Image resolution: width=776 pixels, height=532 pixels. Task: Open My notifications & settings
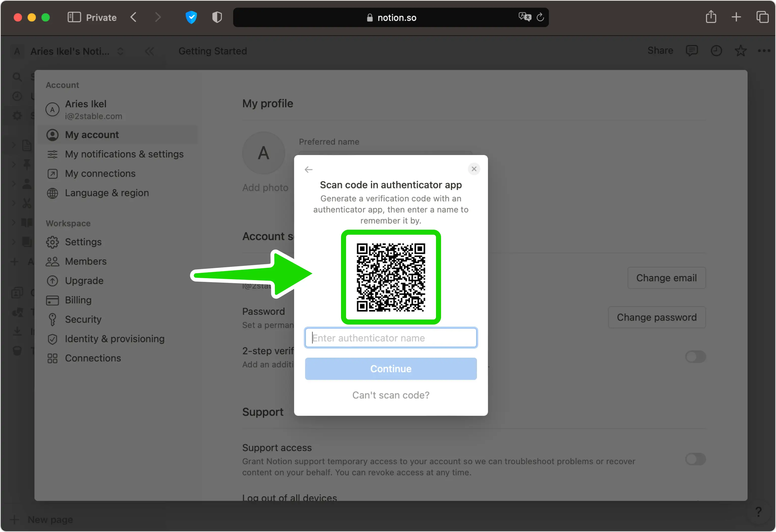coord(118,154)
